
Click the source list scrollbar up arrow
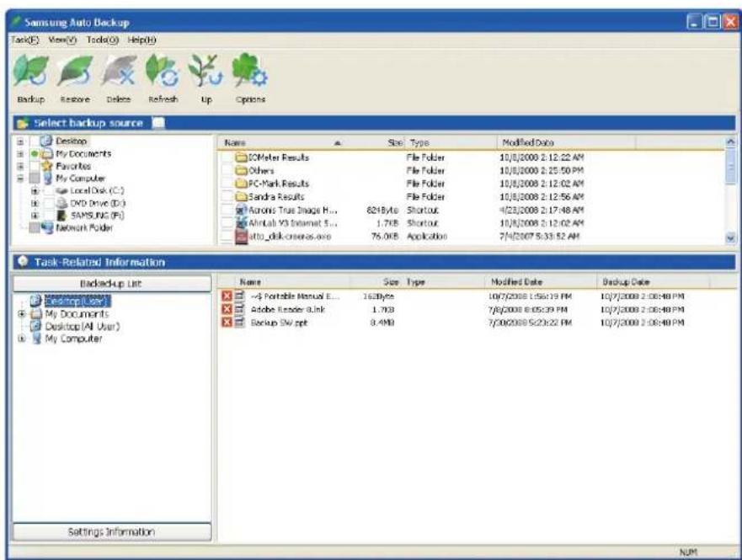pyautogui.click(x=731, y=141)
